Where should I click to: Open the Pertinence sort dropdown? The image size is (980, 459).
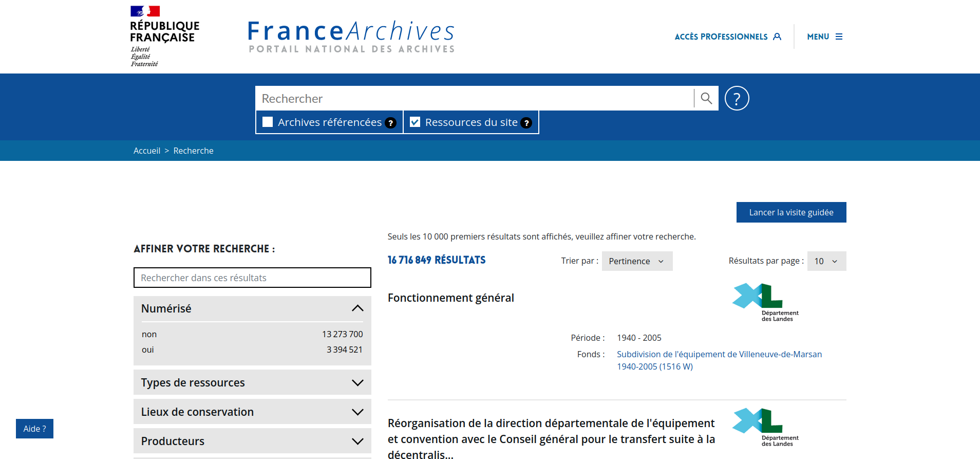point(637,261)
